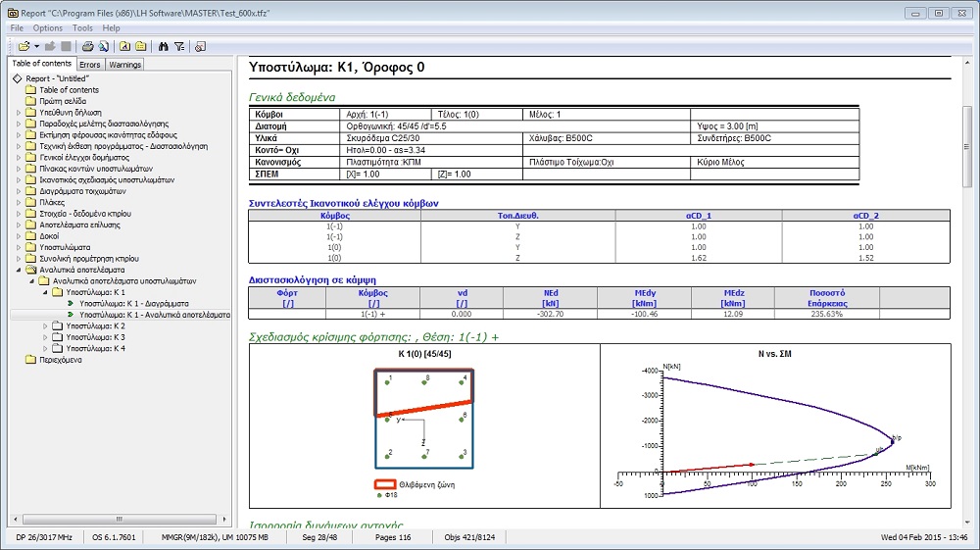This screenshot has height=550, width=980.
Task: Select the Περιεχόμενα folder in the tree
Action: pyautogui.click(x=60, y=360)
